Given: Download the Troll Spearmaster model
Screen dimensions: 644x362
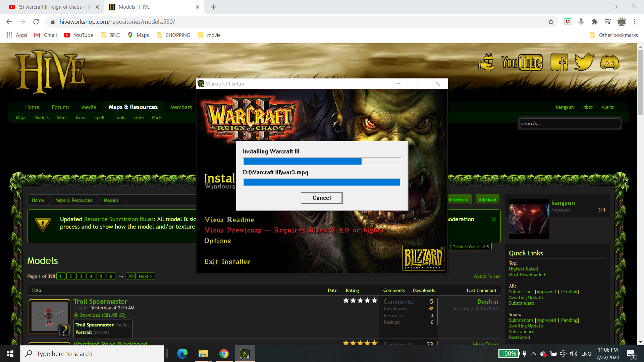Looking at the screenshot, I should pos(100,315).
